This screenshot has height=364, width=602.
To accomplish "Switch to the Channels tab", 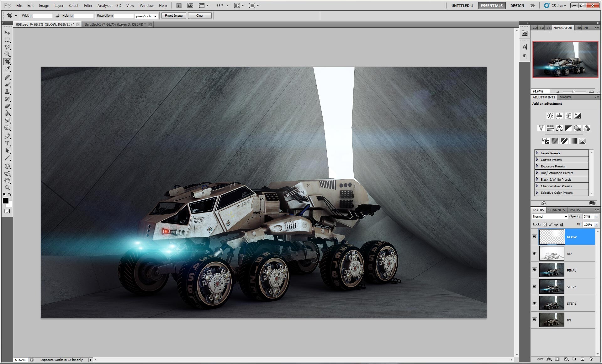I will coord(557,210).
